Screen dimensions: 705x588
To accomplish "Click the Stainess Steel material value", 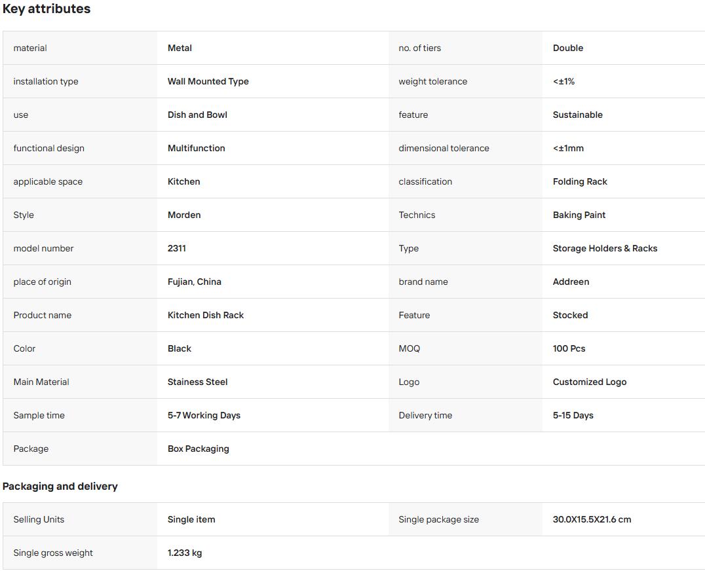I will (x=197, y=382).
